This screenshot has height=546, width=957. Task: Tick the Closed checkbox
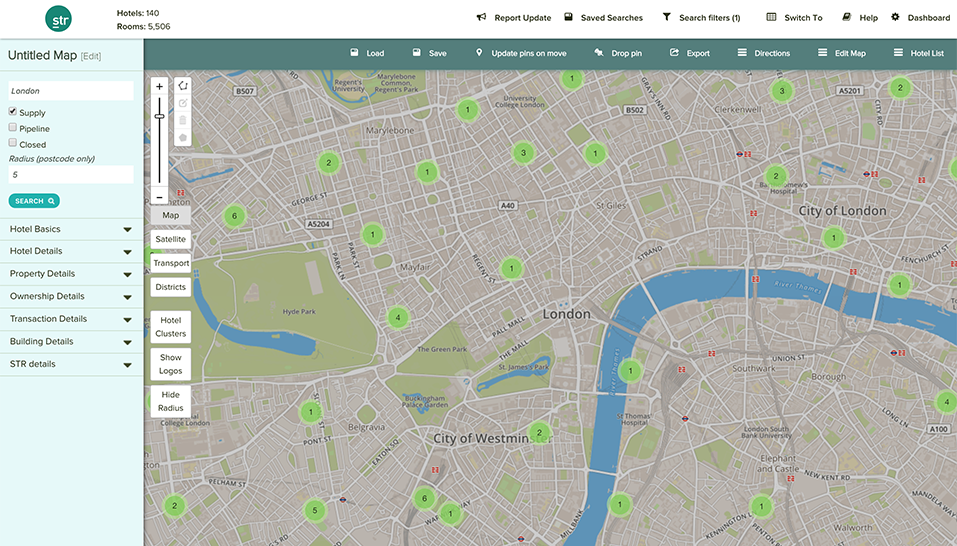13,144
